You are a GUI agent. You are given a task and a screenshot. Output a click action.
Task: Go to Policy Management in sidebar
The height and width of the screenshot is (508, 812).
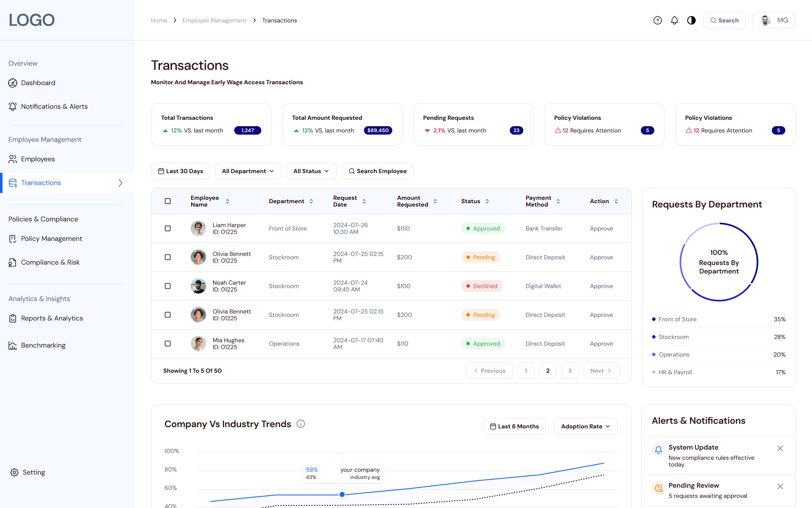click(52, 239)
